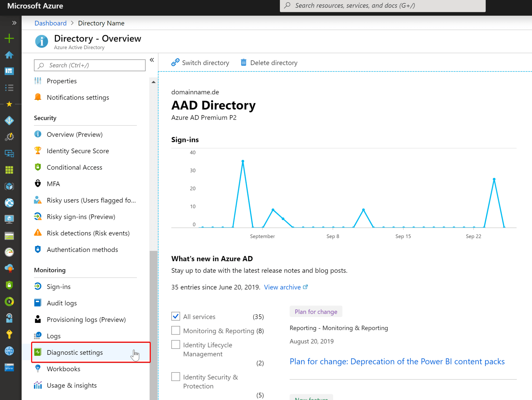
Task: Uncheck the All services checkbox
Action: tap(175, 316)
